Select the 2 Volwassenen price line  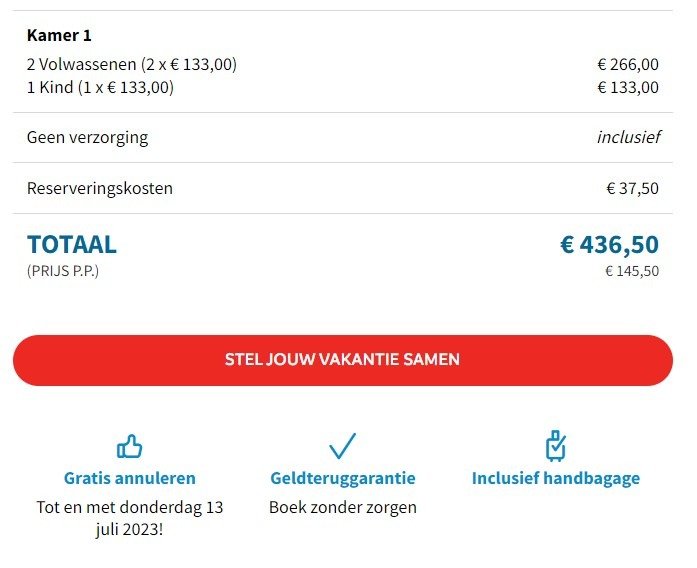point(132,64)
